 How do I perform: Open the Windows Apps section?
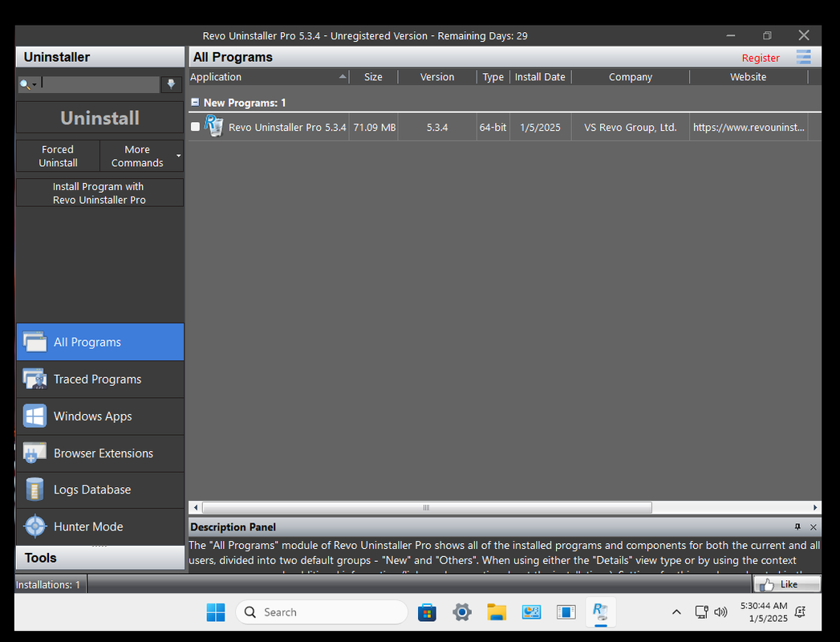point(100,416)
